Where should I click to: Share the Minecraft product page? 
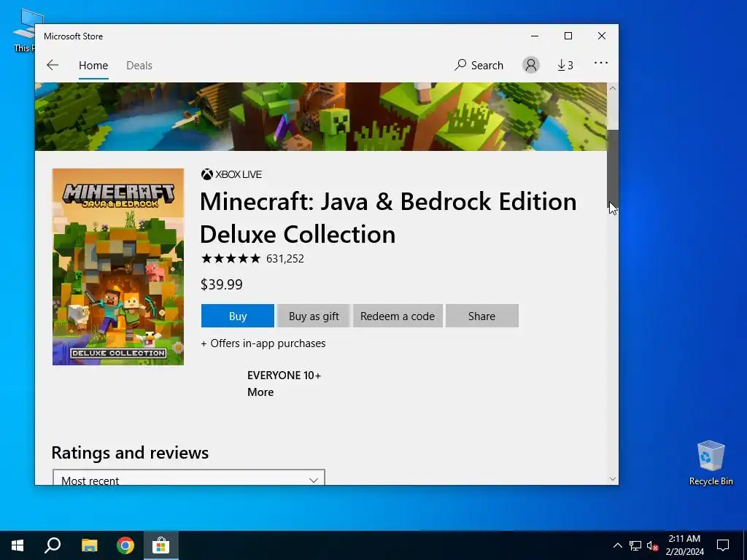tap(481, 316)
